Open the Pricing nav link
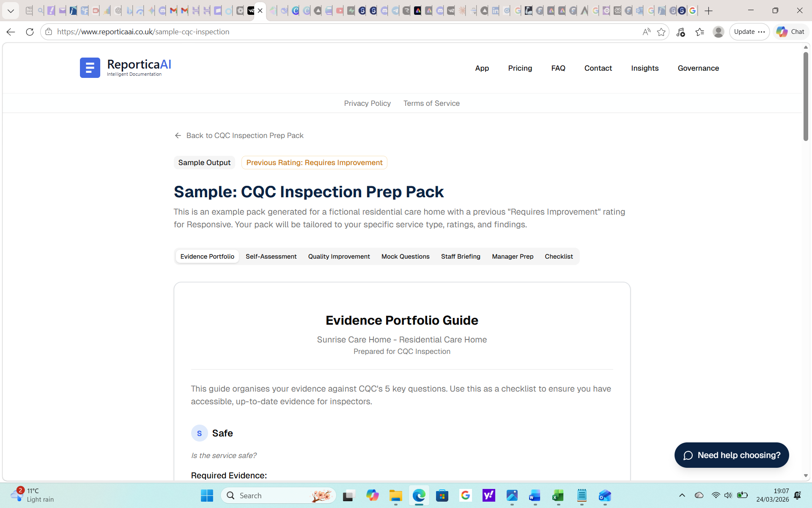The width and height of the screenshot is (812, 508). pos(520,68)
